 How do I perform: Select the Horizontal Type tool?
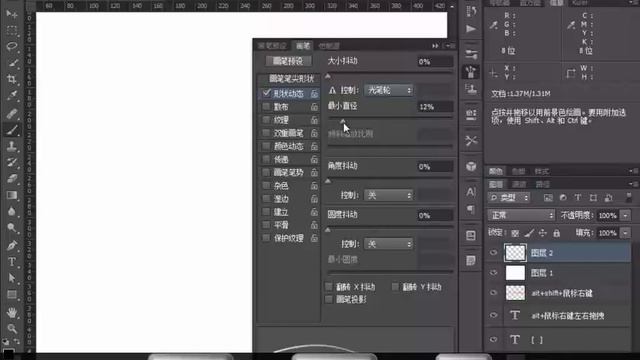click(x=12, y=262)
